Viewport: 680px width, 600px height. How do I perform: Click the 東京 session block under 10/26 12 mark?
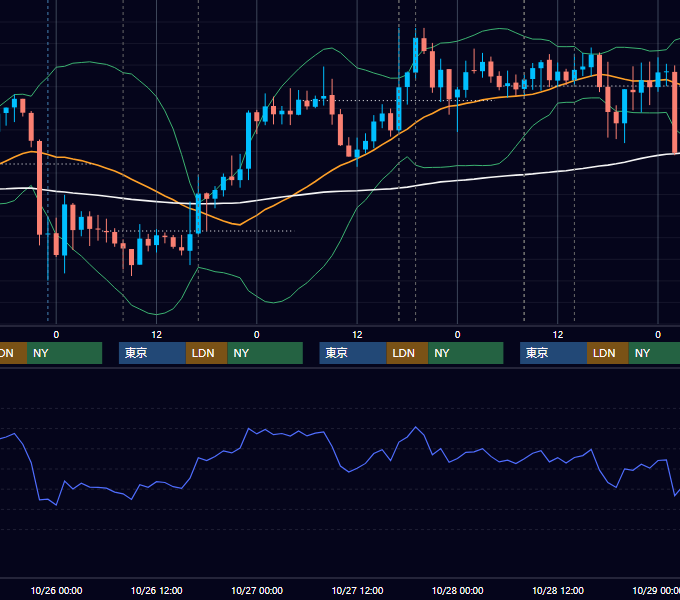point(152,353)
